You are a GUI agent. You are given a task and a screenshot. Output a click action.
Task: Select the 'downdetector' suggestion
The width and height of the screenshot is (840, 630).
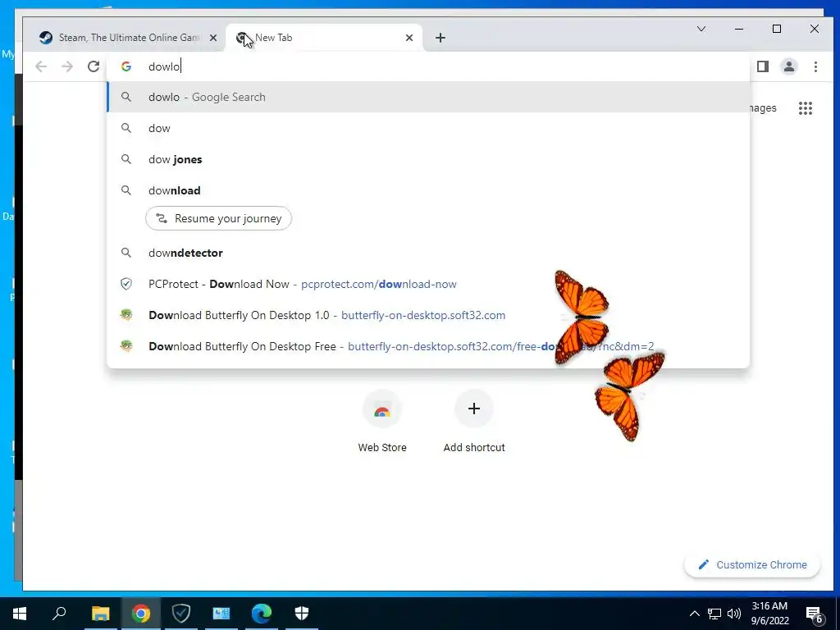point(428,253)
